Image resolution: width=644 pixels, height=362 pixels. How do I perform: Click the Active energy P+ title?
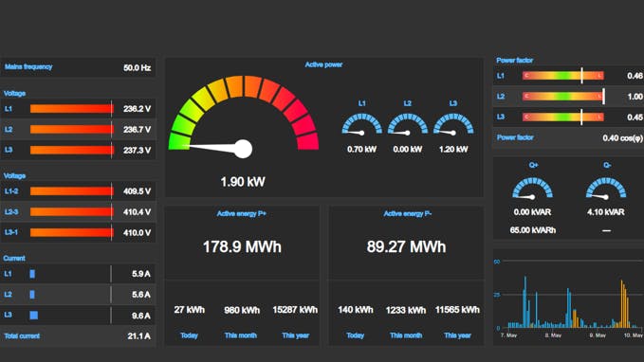click(x=242, y=213)
